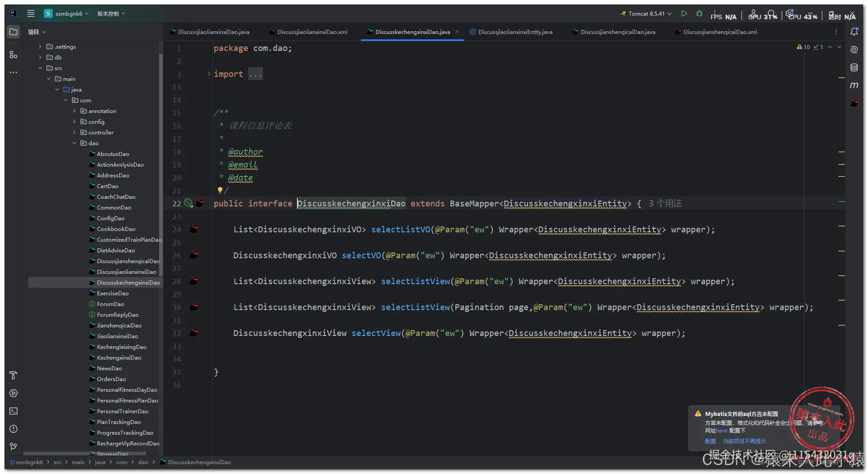Open the main hamburger menu
Viewport: 868px width, 474px height.
point(31,13)
